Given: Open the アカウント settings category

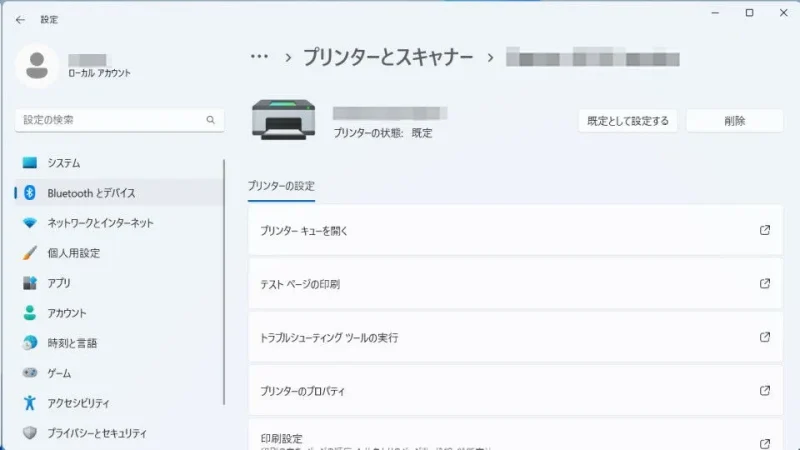Looking at the screenshot, I should click(67, 313).
